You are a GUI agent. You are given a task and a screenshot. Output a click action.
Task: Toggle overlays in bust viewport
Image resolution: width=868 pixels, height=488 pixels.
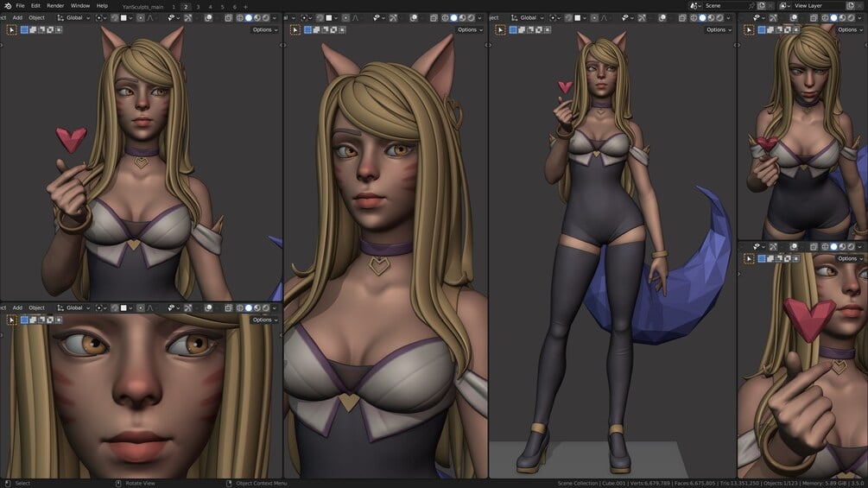(x=209, y=17)
